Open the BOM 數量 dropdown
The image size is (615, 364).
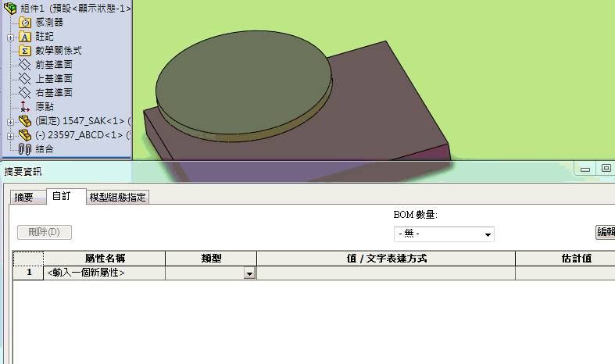tap(488, 234)
